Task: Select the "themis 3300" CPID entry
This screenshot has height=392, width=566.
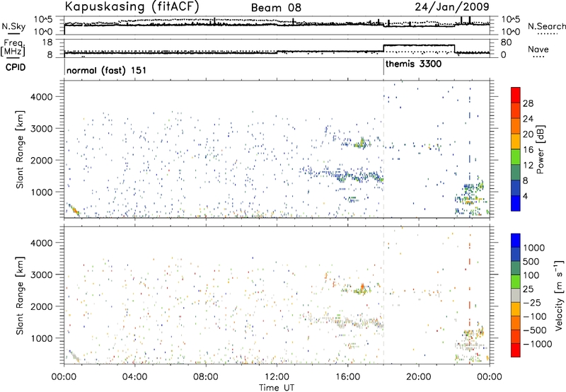Action: click(414, 64)
